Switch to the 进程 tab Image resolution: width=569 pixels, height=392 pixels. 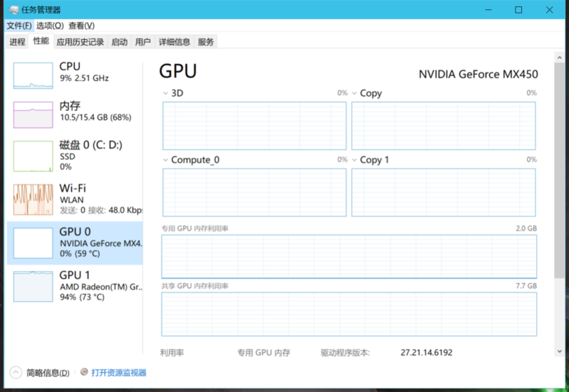point(17,42)
